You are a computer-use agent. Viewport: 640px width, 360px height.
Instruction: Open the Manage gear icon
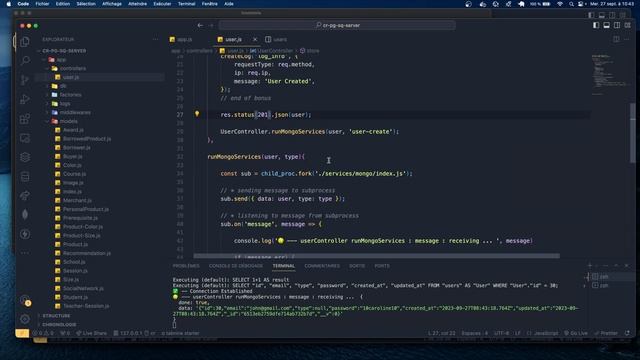click(x=25, y=319)
